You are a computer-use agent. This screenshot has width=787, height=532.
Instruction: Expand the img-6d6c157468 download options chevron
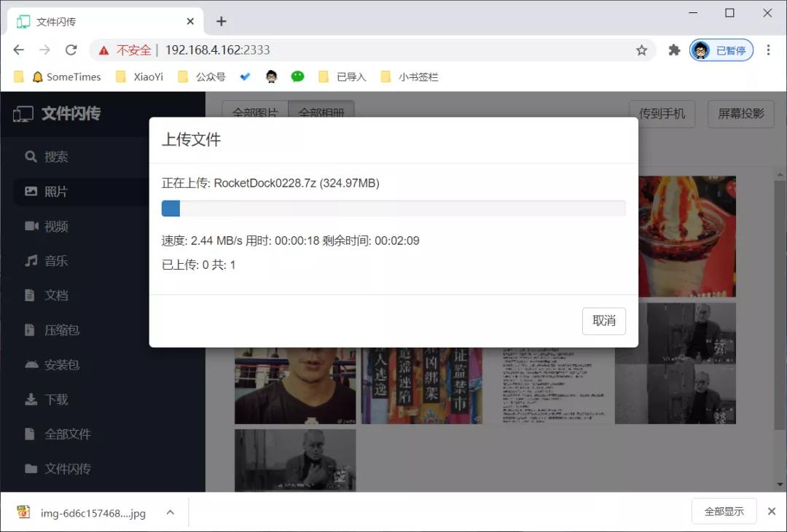click(170, 512)
